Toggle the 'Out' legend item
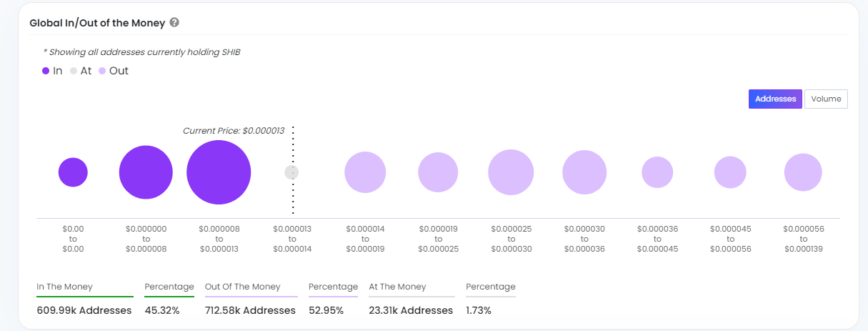 [x=114, y=71]
